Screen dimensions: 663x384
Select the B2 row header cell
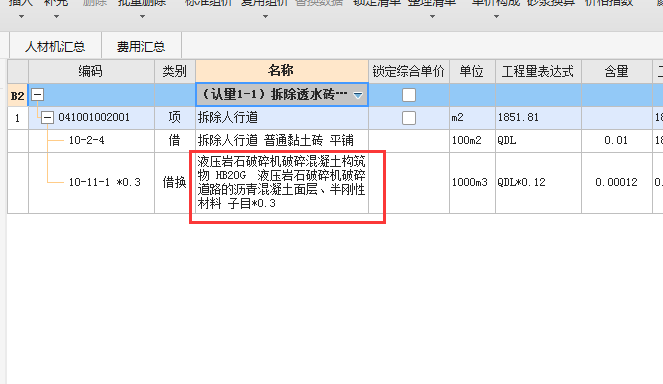point(18,95)
